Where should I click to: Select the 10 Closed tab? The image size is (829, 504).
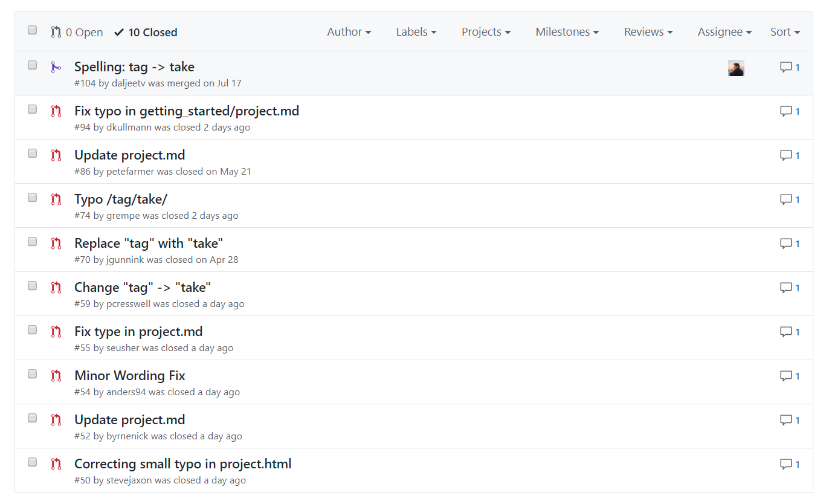pos(146,33)
